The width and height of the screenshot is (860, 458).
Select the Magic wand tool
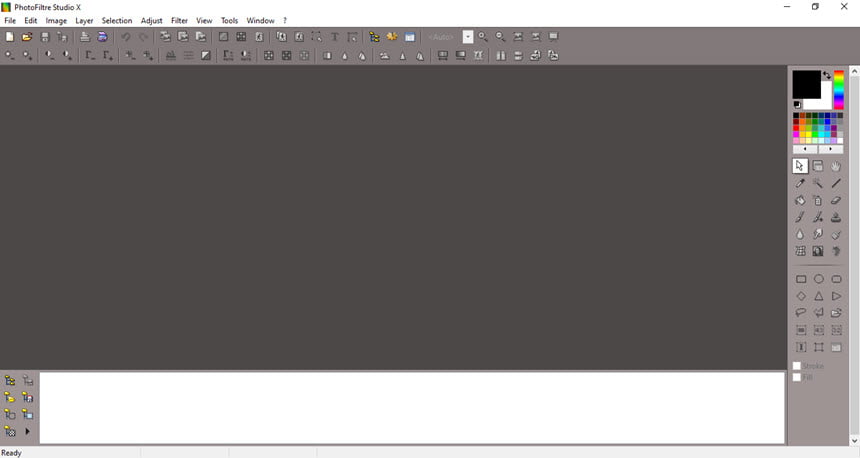[x=818, y=183]
